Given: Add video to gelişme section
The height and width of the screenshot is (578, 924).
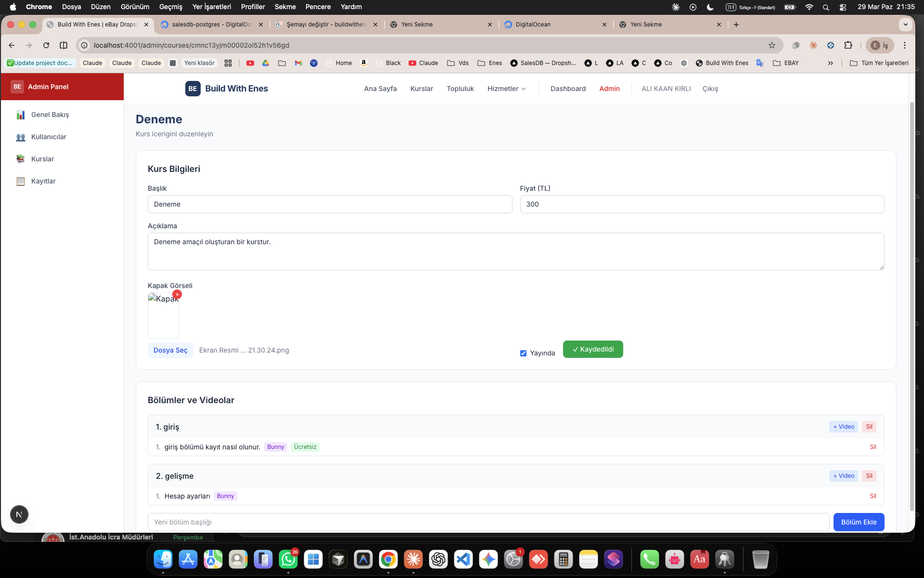Looking at the screenshot, I should tap(843, 476).
